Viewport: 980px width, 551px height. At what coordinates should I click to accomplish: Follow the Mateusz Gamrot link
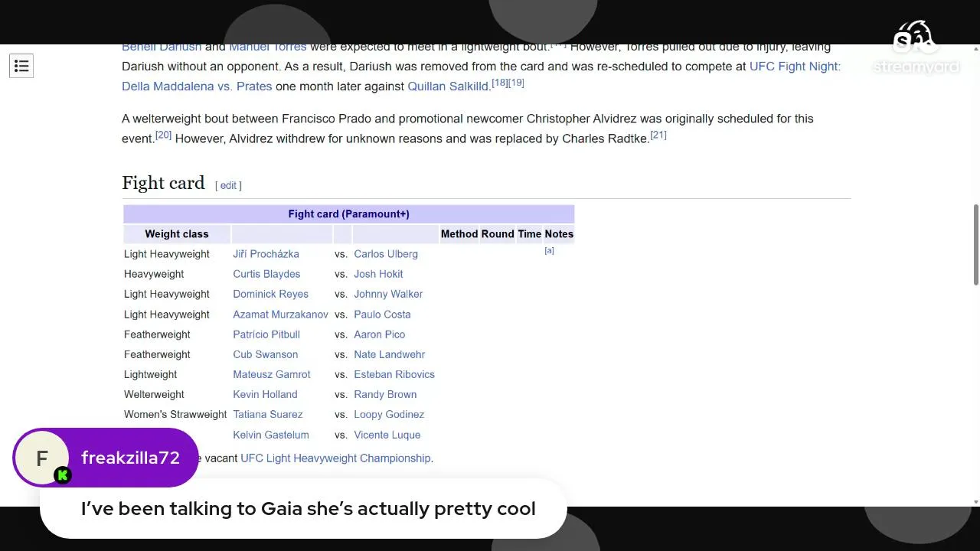coord(272,374)
